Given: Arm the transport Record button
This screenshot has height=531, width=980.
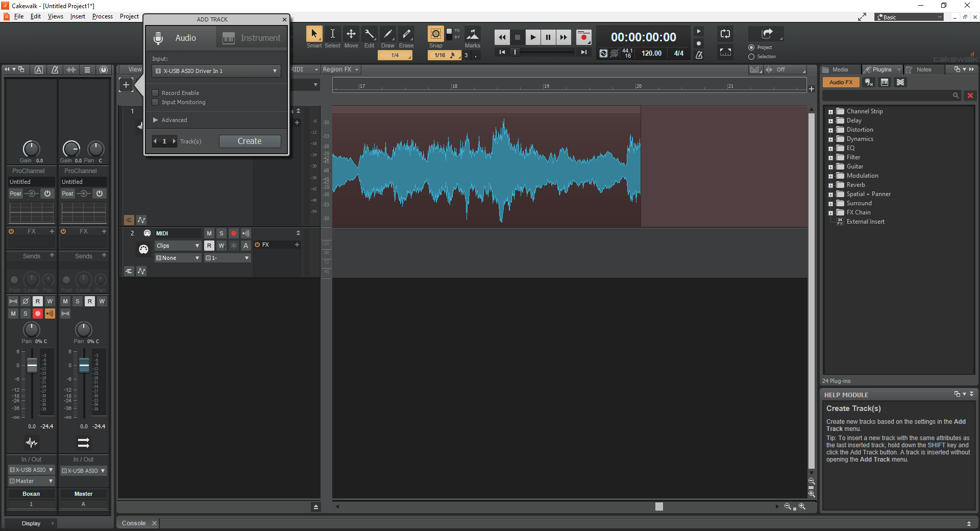Looking at the screenshot, I should [x=583, y=37].
